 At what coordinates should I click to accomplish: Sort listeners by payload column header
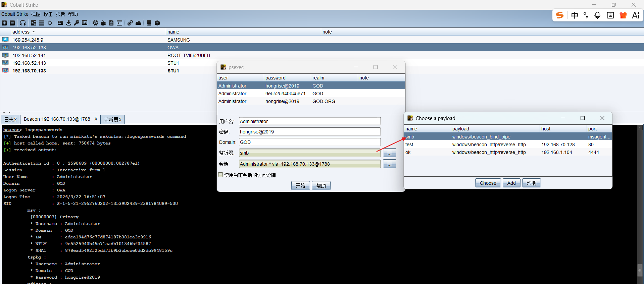click(495, 129)
